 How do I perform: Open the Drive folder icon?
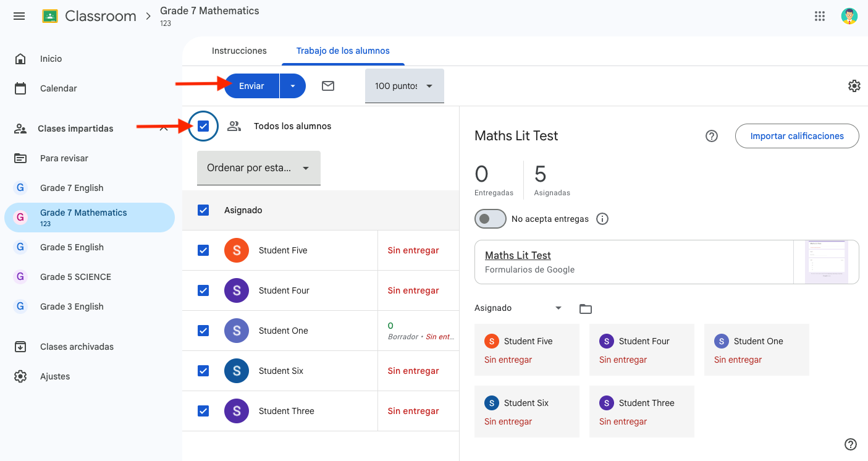pyautogui.click(x=586, y=308)
